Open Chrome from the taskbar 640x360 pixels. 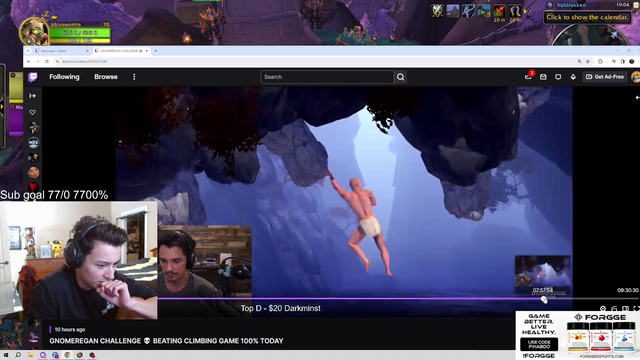(67, 355)
